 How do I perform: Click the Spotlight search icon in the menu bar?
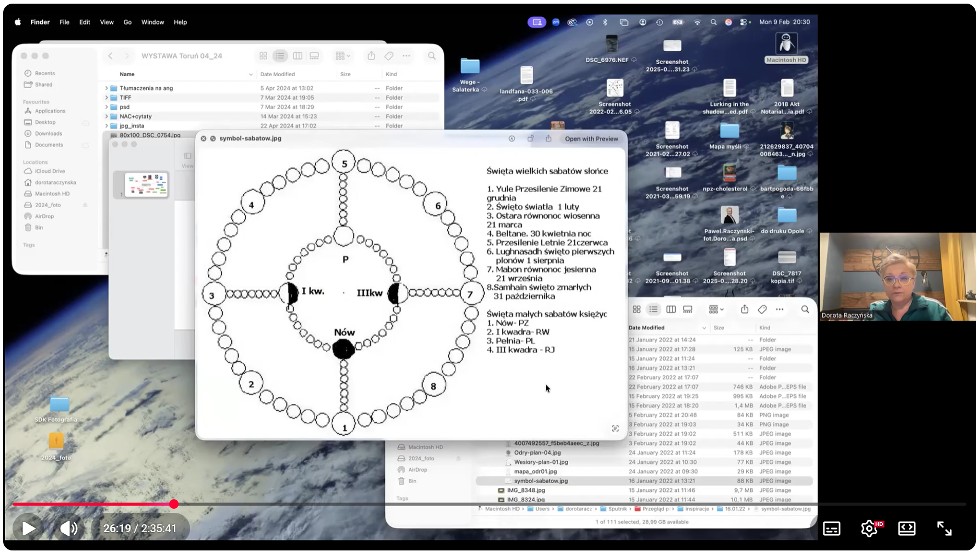coord(713,22)
